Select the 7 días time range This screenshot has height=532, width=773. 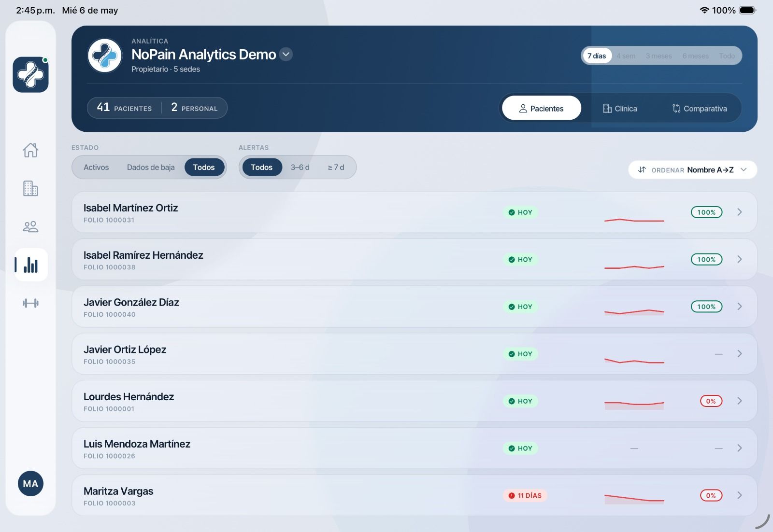click(597, 56)
